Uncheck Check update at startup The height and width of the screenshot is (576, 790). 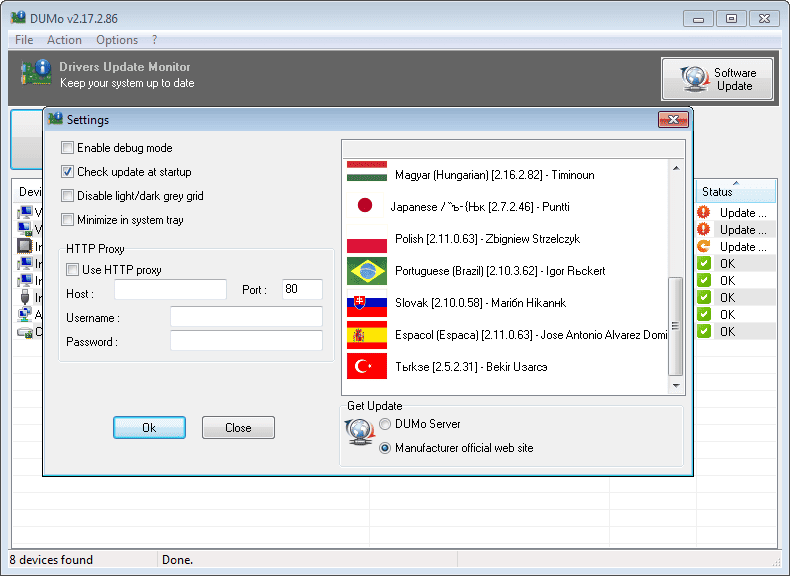coord(68,172)
